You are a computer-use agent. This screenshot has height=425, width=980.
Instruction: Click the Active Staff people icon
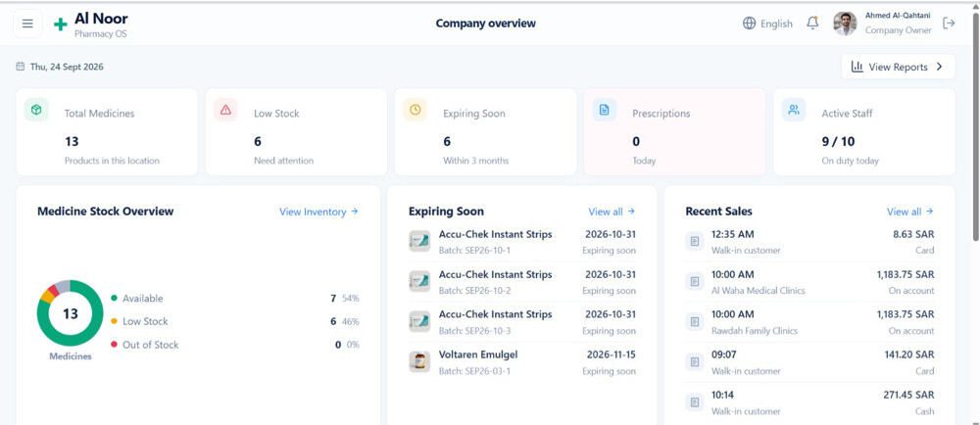pyautogui.click(x=794, y=110)
